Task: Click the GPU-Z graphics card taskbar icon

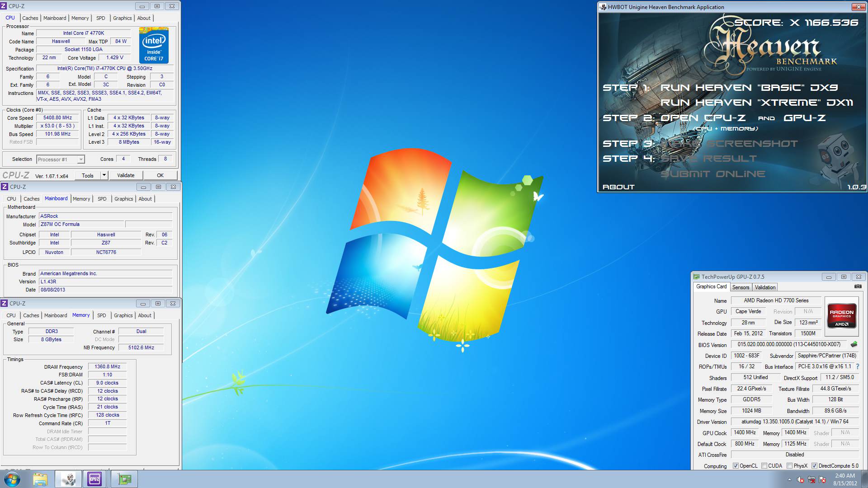Action: [124, 479]
